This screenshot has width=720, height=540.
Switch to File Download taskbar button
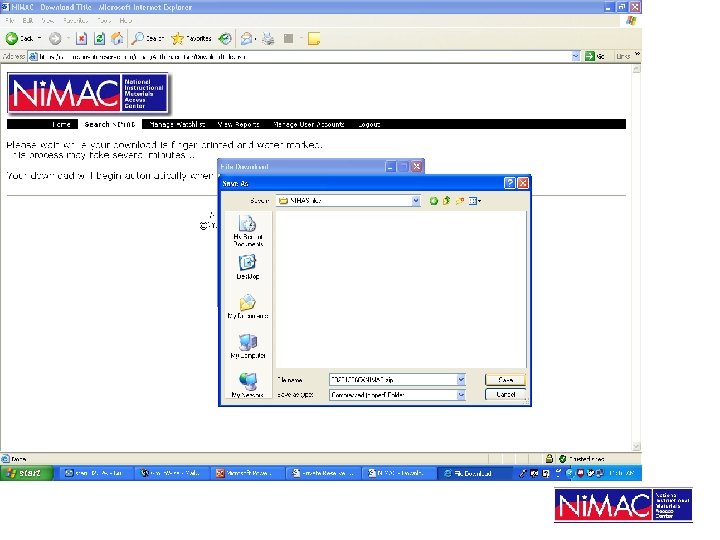click(474, 473)
